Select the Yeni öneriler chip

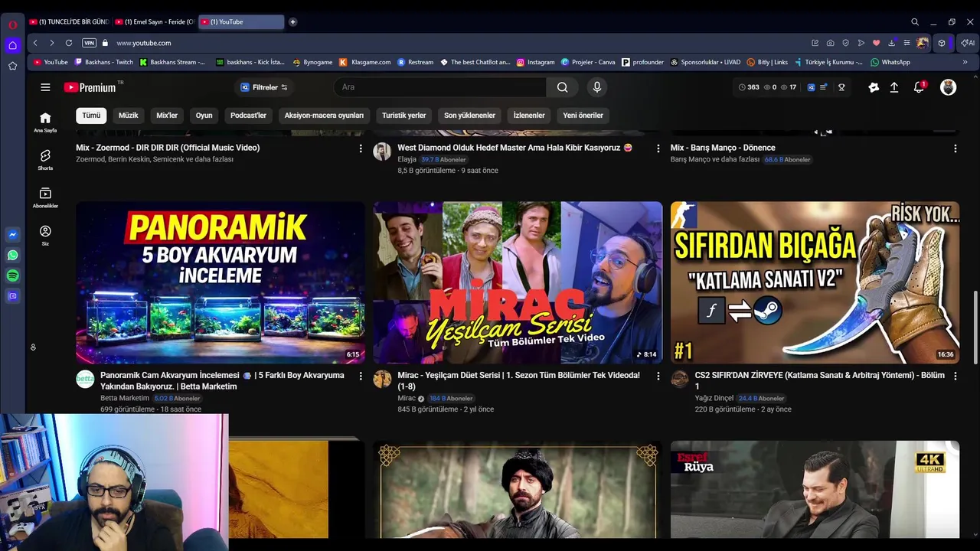click(583, 116)
